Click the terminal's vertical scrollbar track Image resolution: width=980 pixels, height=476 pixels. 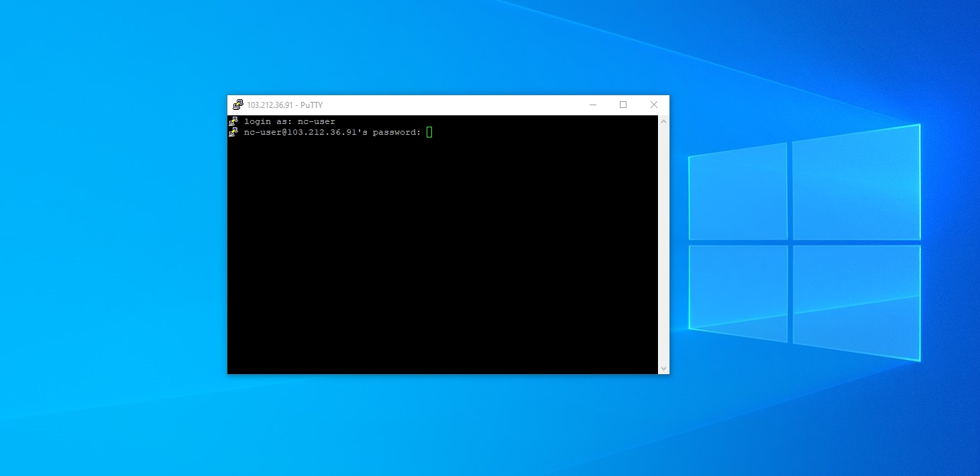[x=663, y=245]
